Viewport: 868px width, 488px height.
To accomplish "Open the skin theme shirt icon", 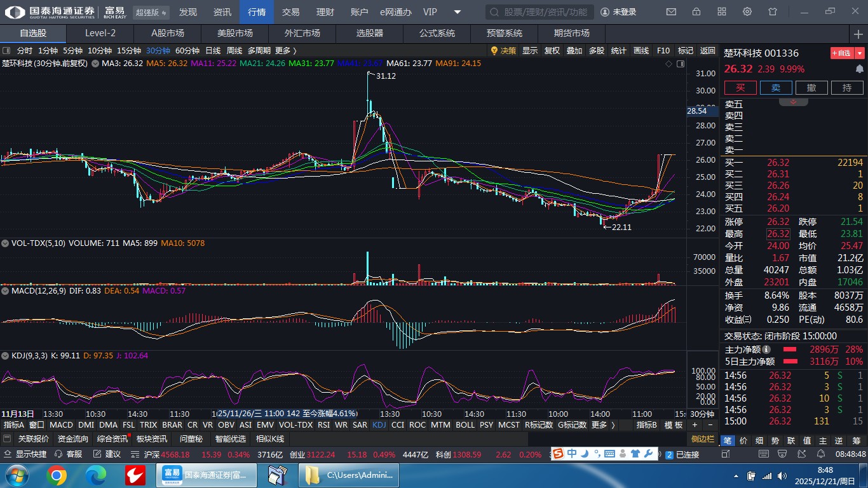I will coord(773,12).
